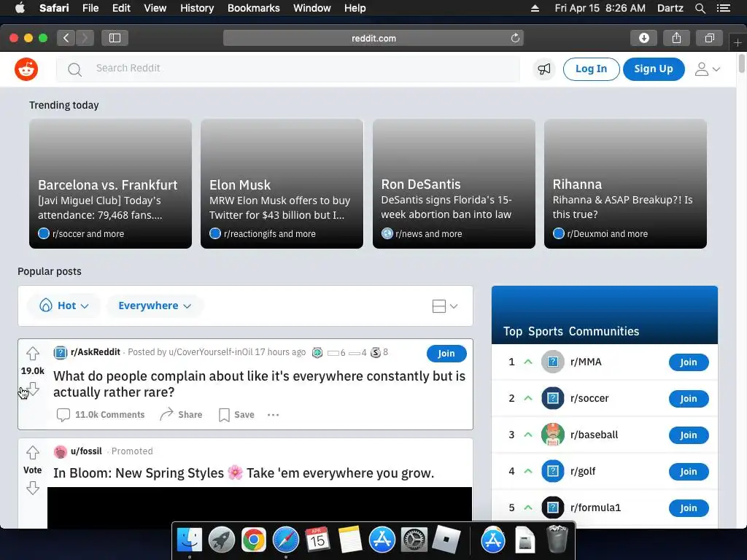Join the r/soccer community

689,399
